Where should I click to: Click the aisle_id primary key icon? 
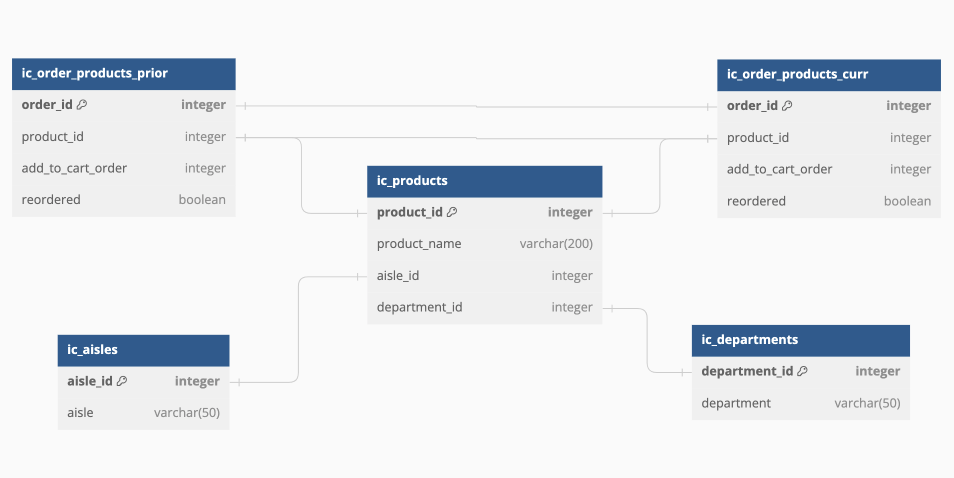pos(122,381)
